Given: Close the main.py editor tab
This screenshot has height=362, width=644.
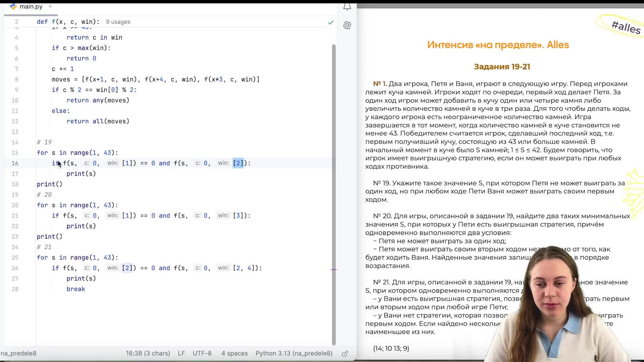Looking at the screenshot, I should pos(50,6).
